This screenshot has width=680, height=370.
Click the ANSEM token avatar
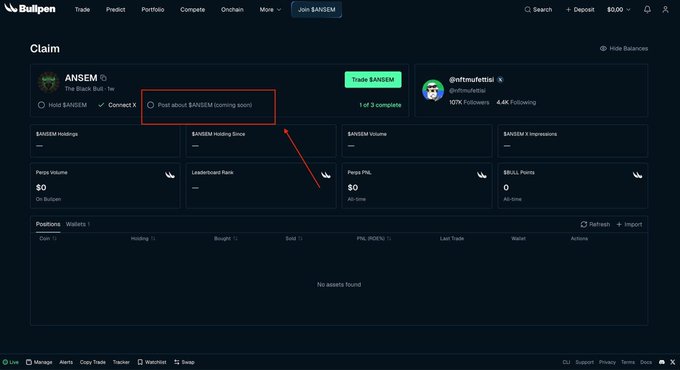49,82
